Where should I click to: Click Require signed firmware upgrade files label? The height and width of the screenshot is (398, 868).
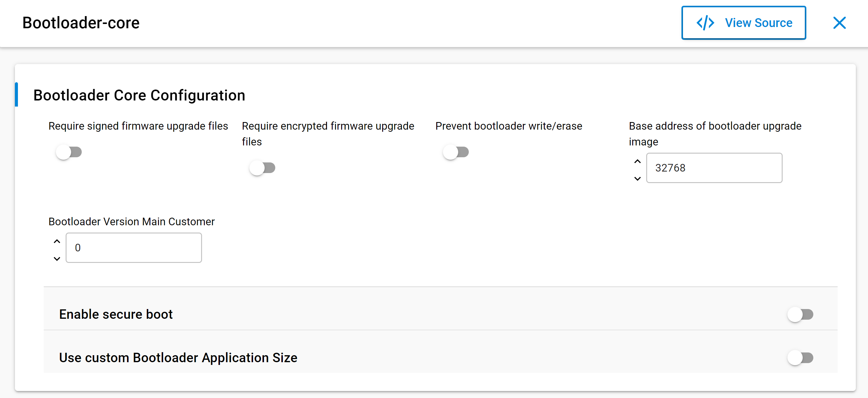(138, 126)
